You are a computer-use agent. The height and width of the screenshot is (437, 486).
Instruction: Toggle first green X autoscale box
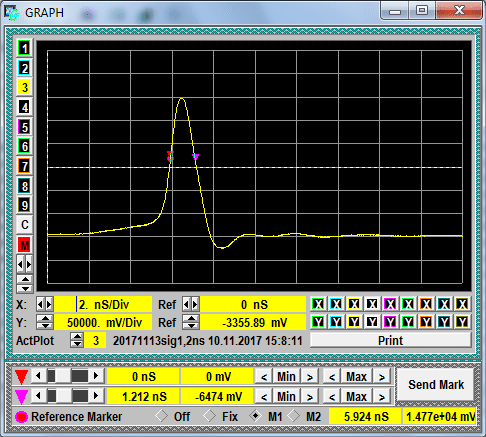[x=318, y=304]
